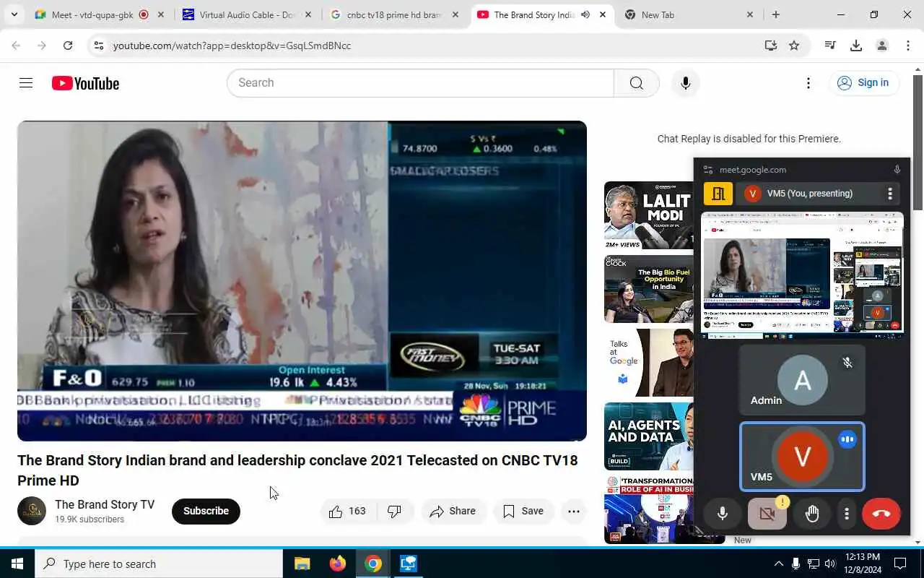The height and width of the screenshot is (578, 924).
Task: Mute the Brand Story tab via speaker icon
Action: 585,14
